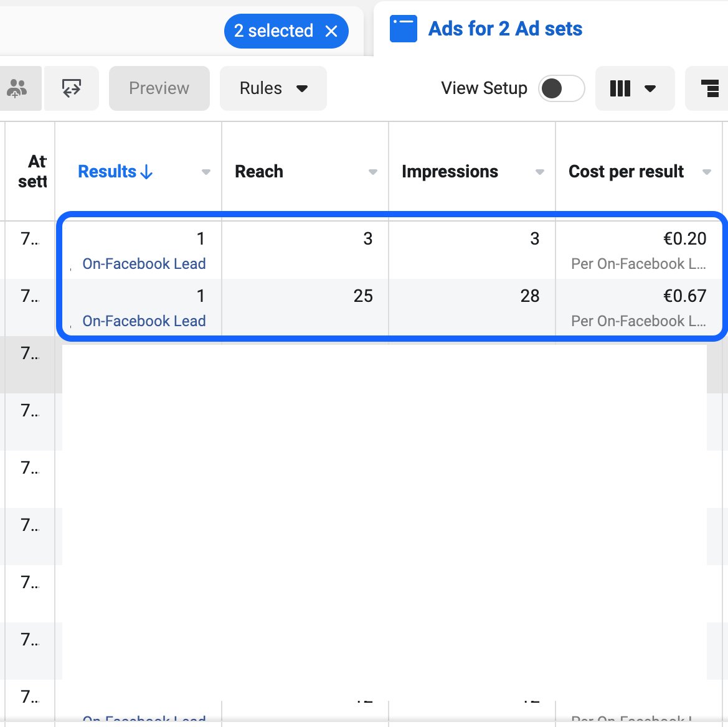Open the Rules dropdown
This screenshot has height=727, width=728.
point(273,88)
